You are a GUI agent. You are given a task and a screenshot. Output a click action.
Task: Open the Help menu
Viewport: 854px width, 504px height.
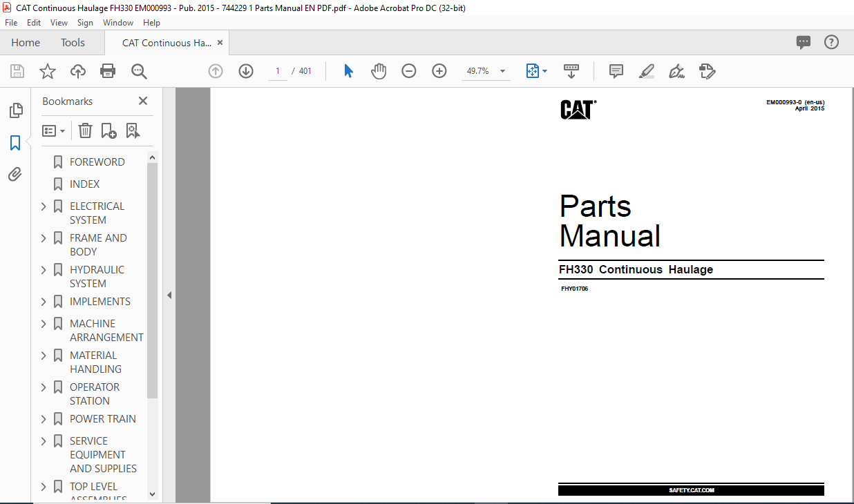coord(151,23)
